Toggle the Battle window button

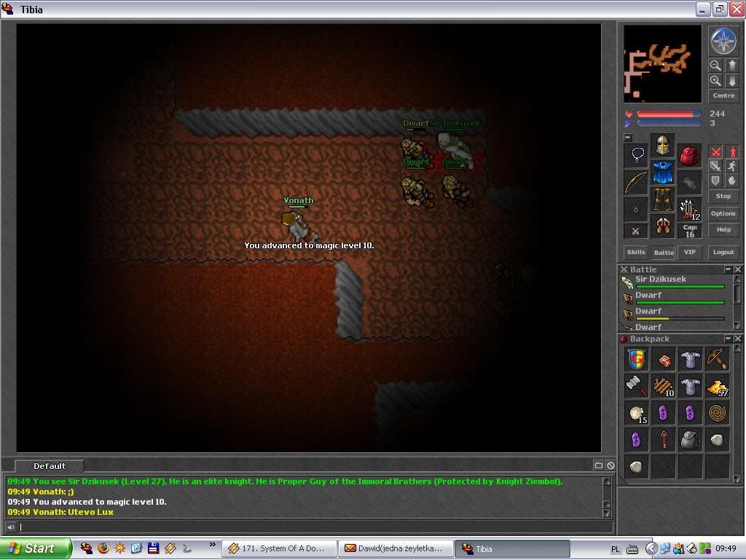663,253
